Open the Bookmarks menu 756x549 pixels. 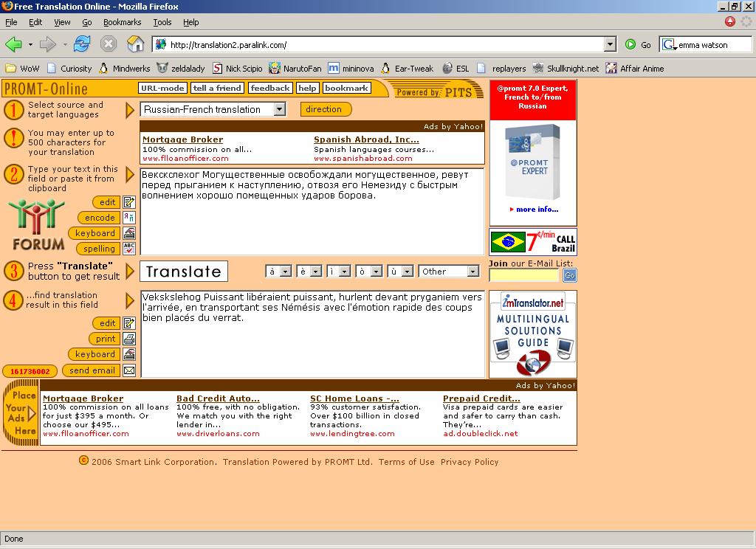122,22
